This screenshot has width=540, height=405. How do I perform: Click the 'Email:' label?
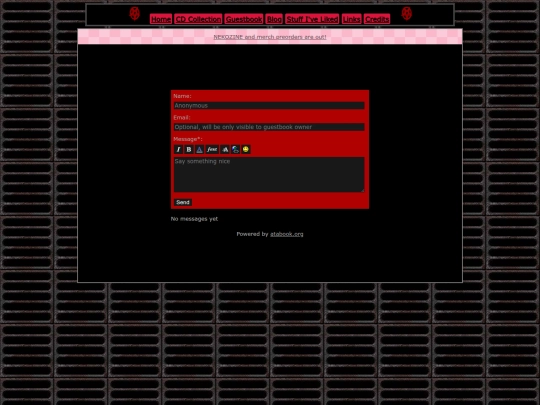[182, 117]
